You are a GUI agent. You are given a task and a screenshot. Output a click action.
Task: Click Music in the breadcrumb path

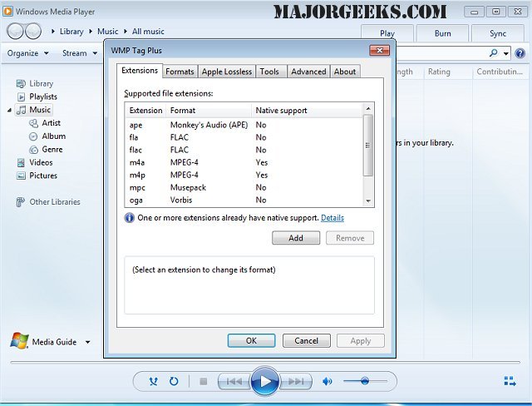(107, 32)
